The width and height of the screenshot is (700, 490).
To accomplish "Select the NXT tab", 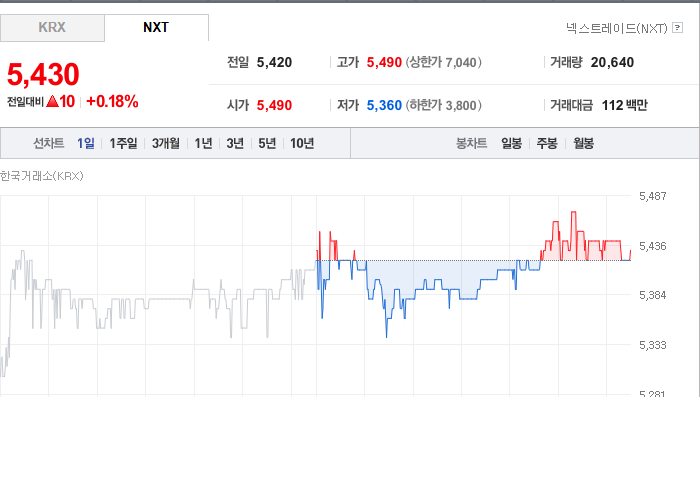I will (156, 28).
